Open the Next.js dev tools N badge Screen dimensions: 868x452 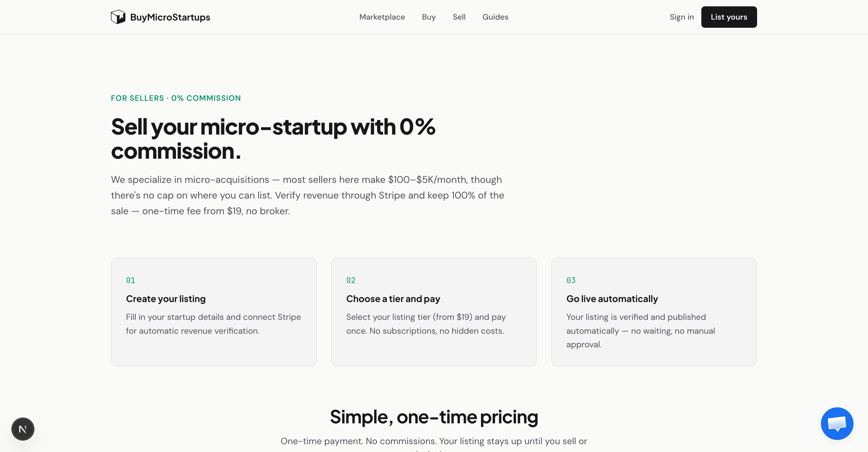click(x=23, y=429)
